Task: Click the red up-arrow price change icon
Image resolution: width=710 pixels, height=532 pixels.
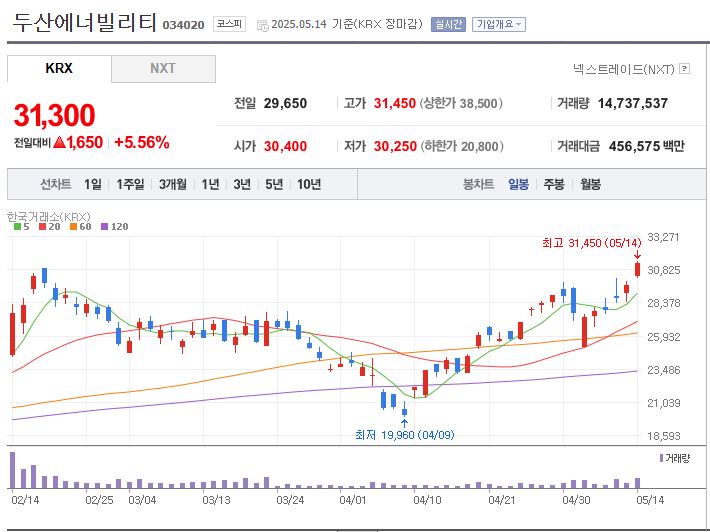Action: point(59,142)
